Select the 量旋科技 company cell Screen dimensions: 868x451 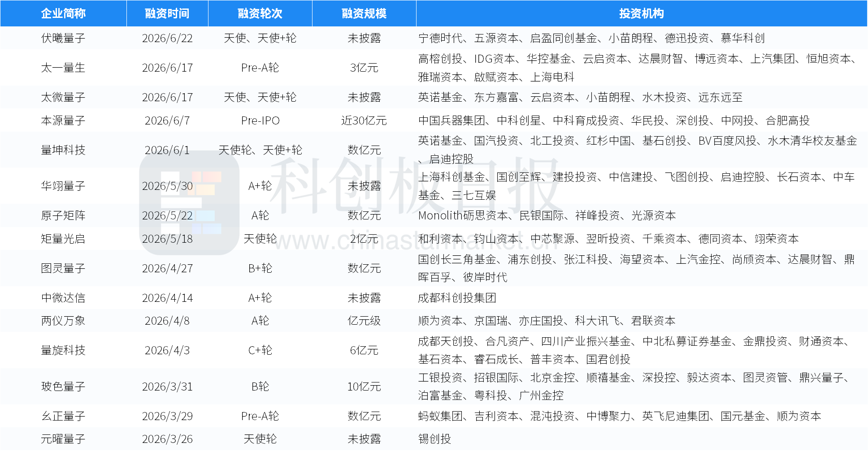(63, 350)
